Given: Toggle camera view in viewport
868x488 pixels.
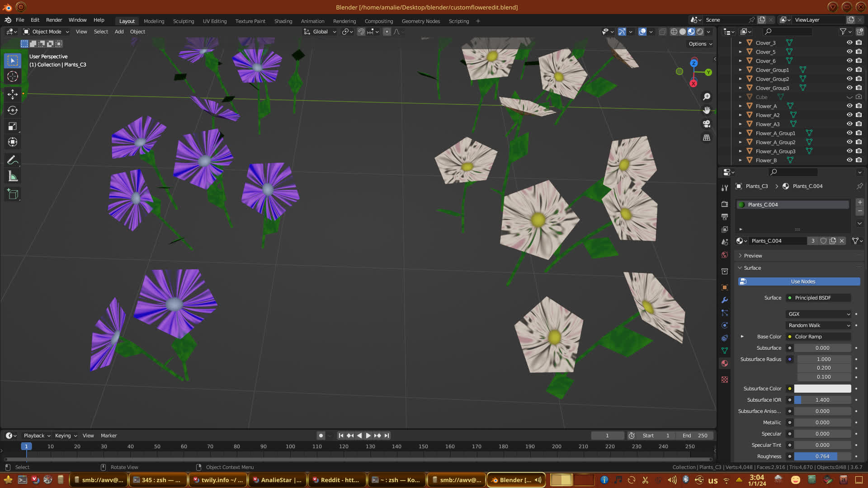Looking at the screenshot, I should (x=707, y=124).
